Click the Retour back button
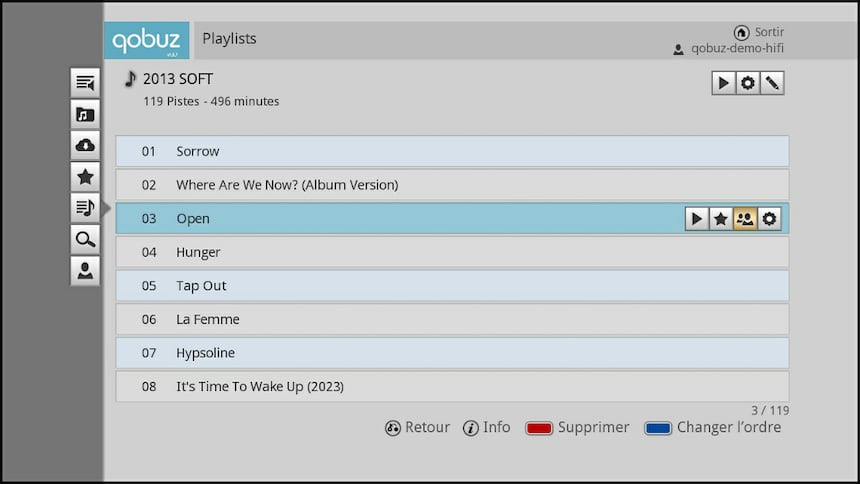Image resolution: width=860 pixels, height=484 pixels. pyautogui.click(x=418, y=427)
